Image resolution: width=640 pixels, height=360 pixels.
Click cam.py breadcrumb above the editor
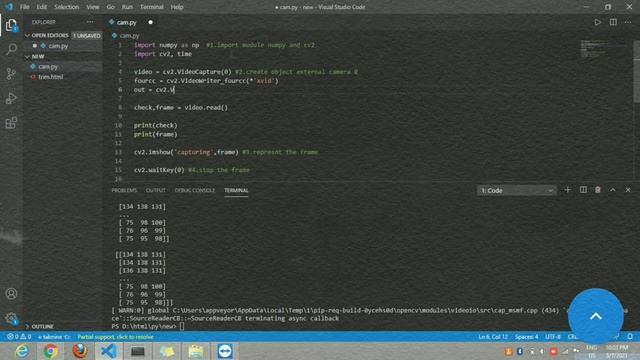tap(129, 36)
